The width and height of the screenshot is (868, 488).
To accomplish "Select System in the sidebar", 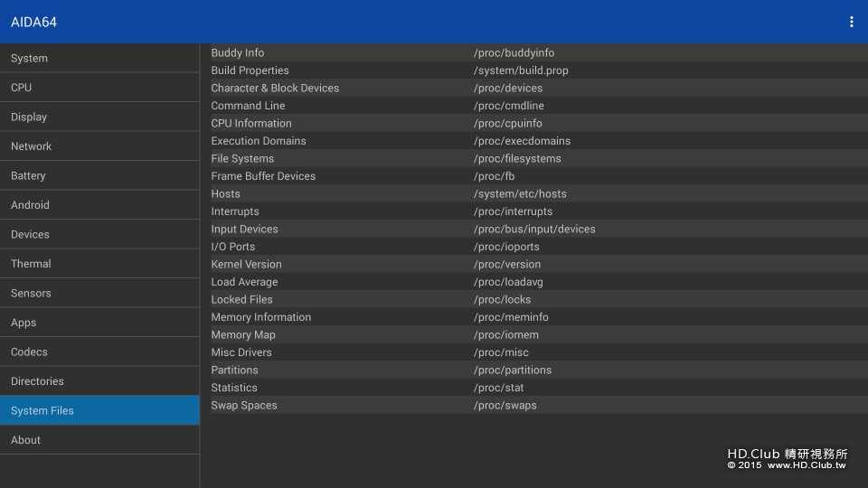I will [x=99, y=58].
